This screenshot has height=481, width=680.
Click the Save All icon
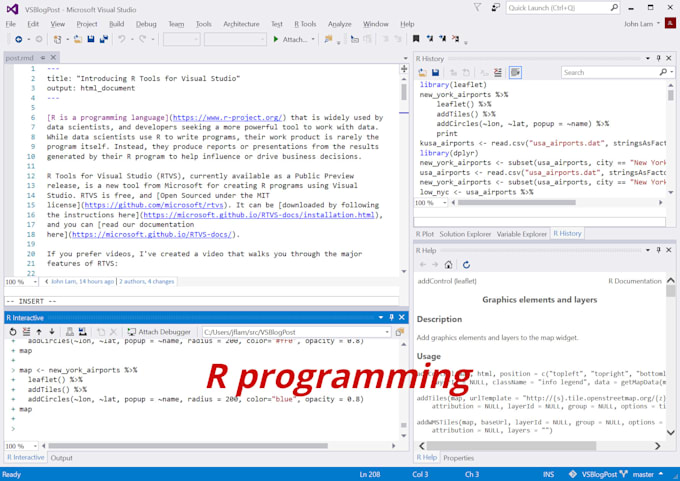coord(104,39)
